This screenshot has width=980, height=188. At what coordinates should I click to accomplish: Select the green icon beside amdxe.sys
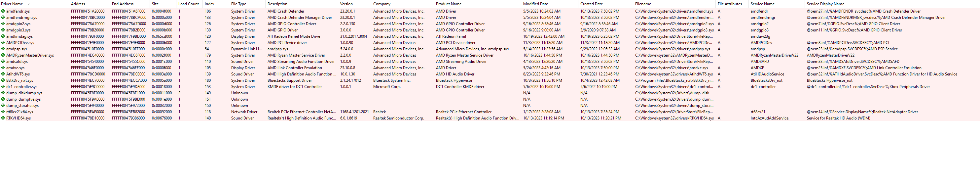click(x=3, y=68)
